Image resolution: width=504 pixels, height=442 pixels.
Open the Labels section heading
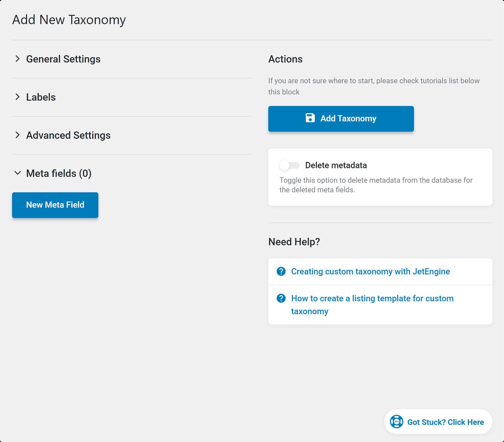click(41, 97)
